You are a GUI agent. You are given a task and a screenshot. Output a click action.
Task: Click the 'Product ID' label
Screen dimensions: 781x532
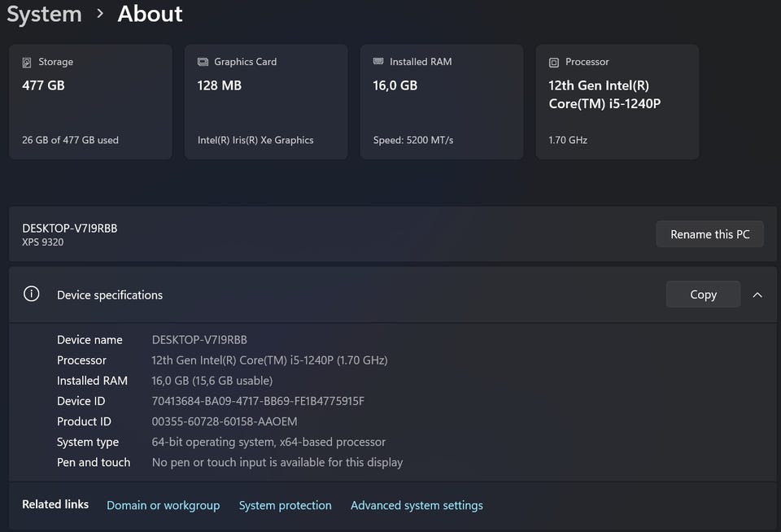(x=84, y=421)
